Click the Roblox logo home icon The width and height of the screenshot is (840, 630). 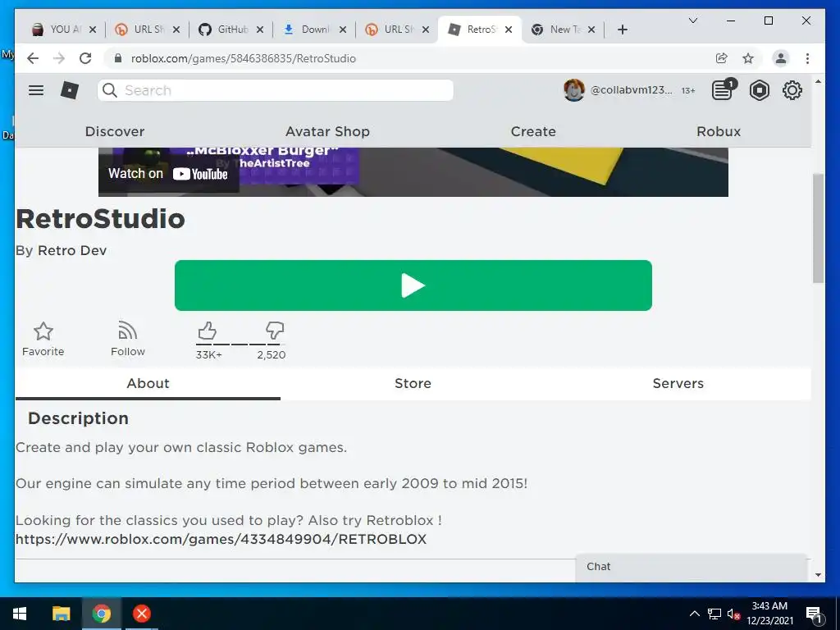(x=69, y=90)
